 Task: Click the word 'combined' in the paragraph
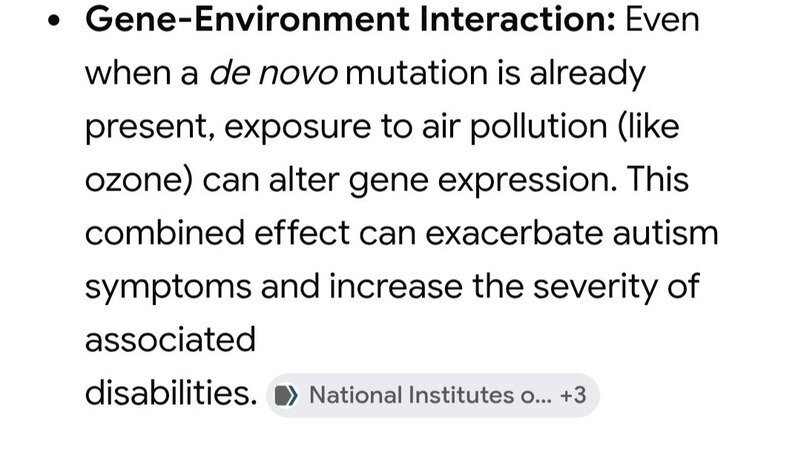pos(165,233)
